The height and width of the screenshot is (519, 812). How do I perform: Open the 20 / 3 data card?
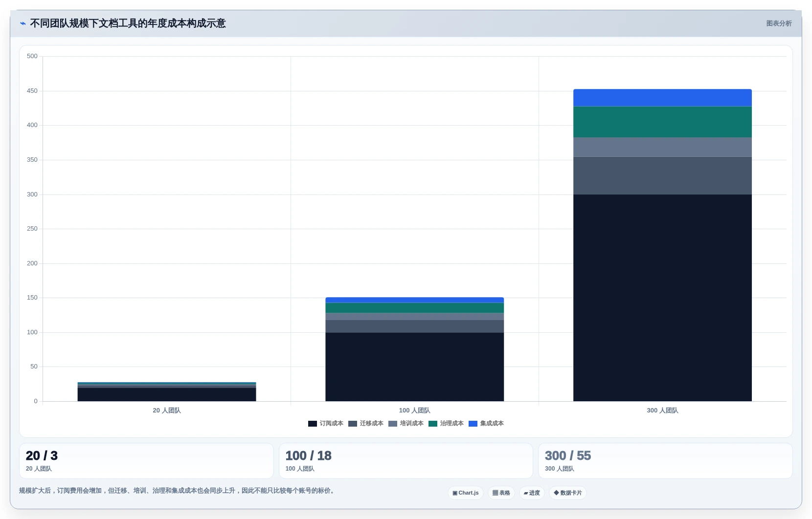pos(146,461)
